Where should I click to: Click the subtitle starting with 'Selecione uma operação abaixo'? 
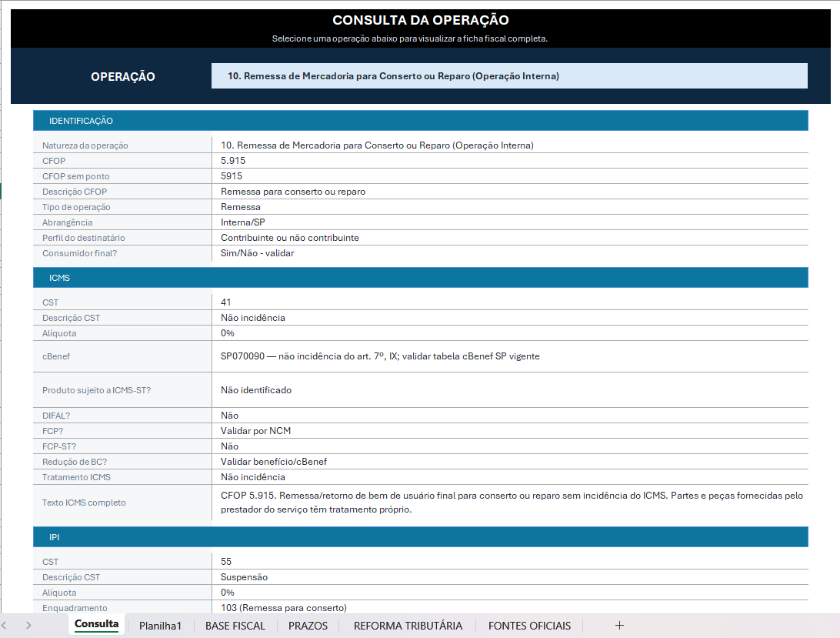pos(410,38)
